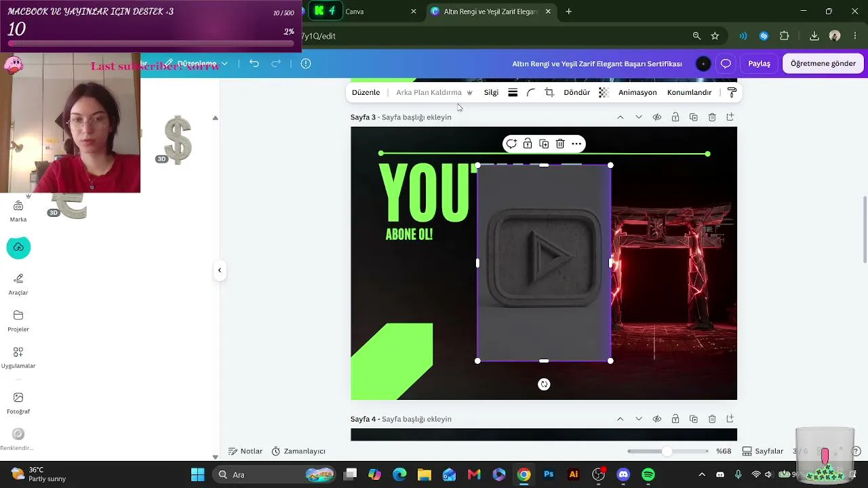The image size is (868, 488).
Task: Click the zoom slider handle
Action: [x=667, y=451]
